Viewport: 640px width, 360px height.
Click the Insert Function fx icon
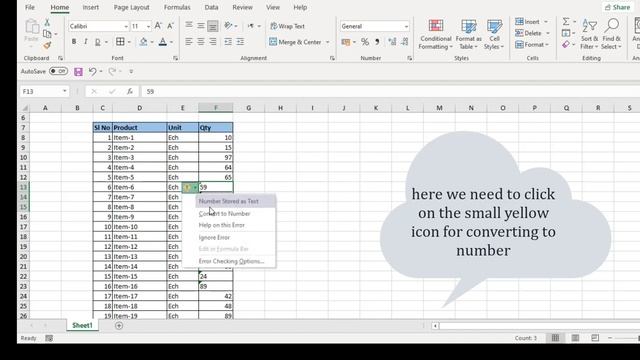(x=130, y=91)
